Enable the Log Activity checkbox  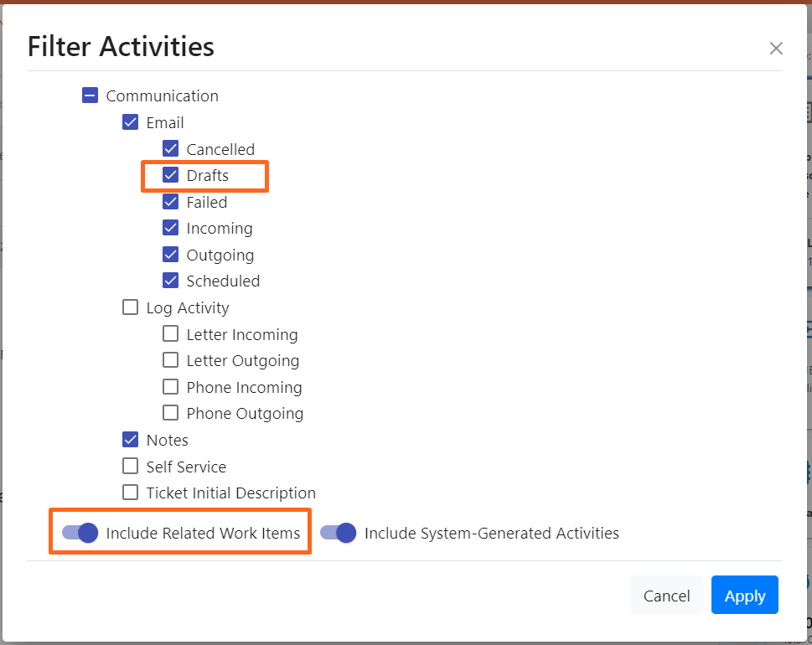pyautogui.click(x=131, y=307)
